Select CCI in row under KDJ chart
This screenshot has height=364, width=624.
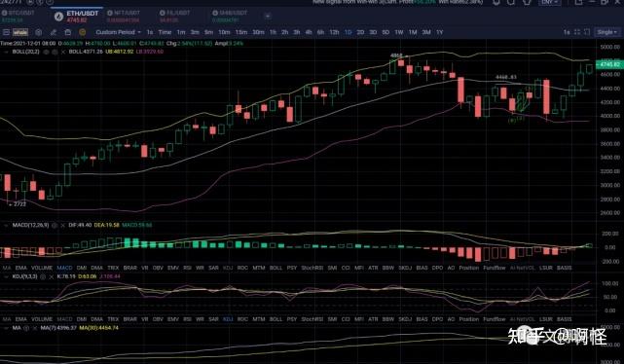click(x=346, y=319)
